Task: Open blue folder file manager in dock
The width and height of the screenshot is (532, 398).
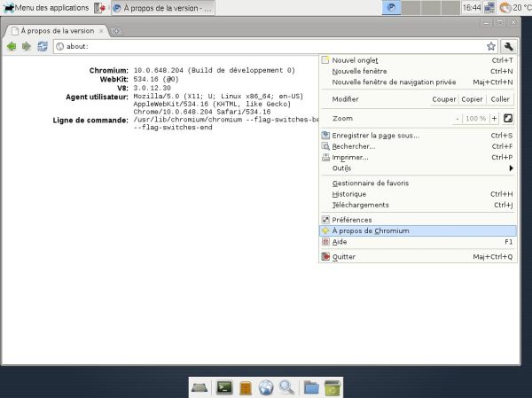Action: tap(311, 388)
